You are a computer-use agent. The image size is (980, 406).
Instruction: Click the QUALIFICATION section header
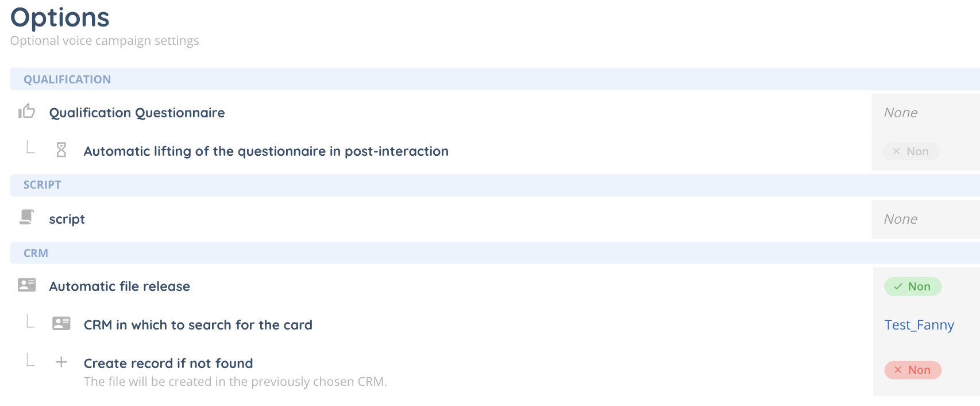(67, 79)
